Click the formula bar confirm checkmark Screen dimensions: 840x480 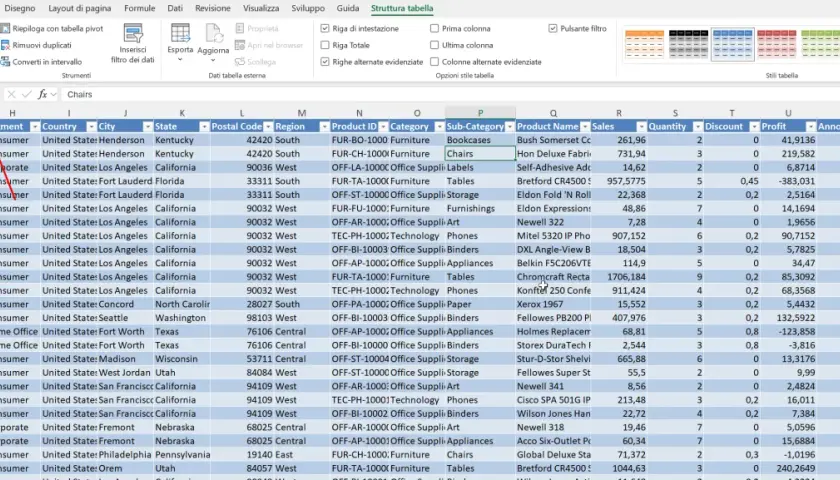click(x=27, y=94)
